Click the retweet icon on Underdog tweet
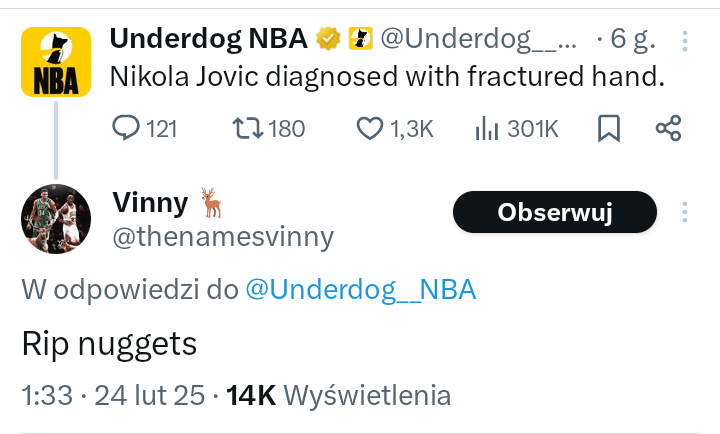This screenshot has height=434, width=720. pyautogui.click(x=246, y=128)
